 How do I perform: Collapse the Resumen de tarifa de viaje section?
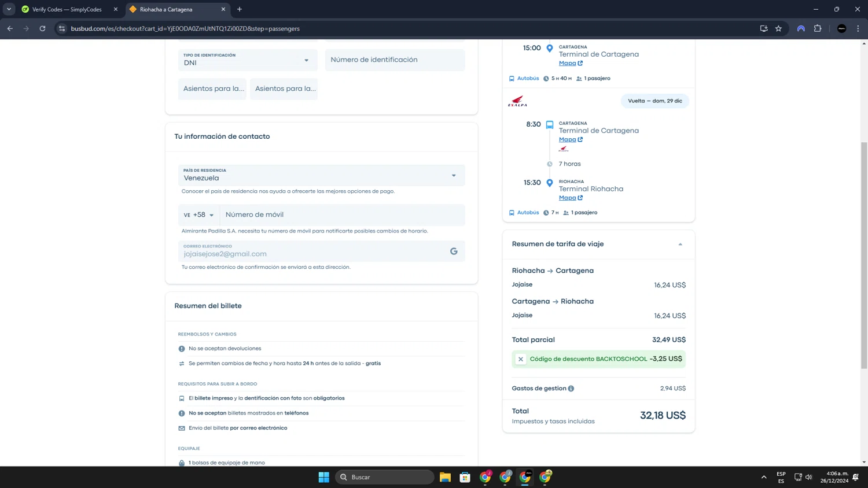point(680,244)
